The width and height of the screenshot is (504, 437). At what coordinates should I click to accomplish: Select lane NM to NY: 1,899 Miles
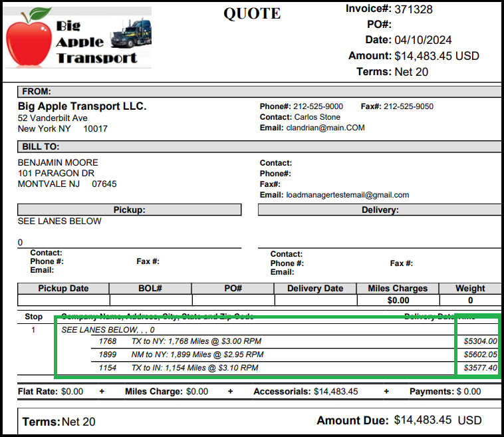click(x=197, y=355)
